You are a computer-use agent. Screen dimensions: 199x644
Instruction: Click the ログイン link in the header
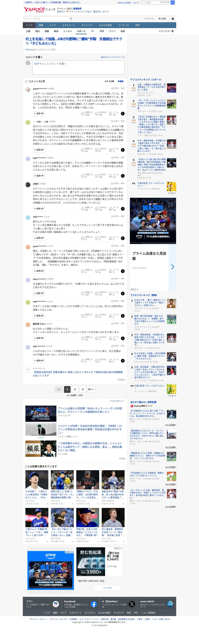tap(61, 12)
